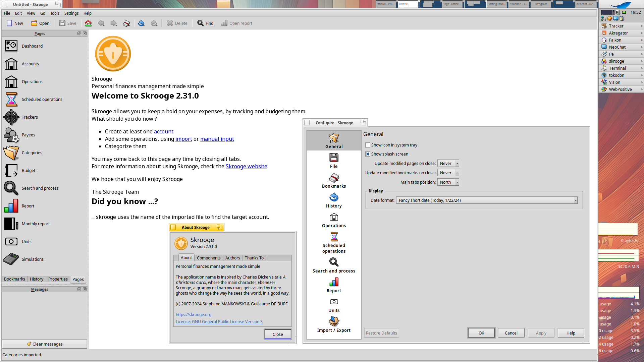Select Units section in Configure dialog
644x362 pixels.
pyautogui.click(x=334, y=305)
